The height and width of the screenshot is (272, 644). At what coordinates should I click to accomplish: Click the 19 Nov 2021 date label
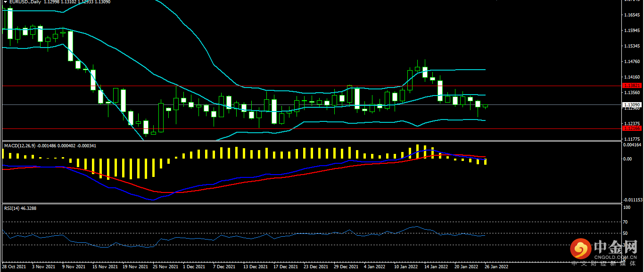(x=135, y=267)
